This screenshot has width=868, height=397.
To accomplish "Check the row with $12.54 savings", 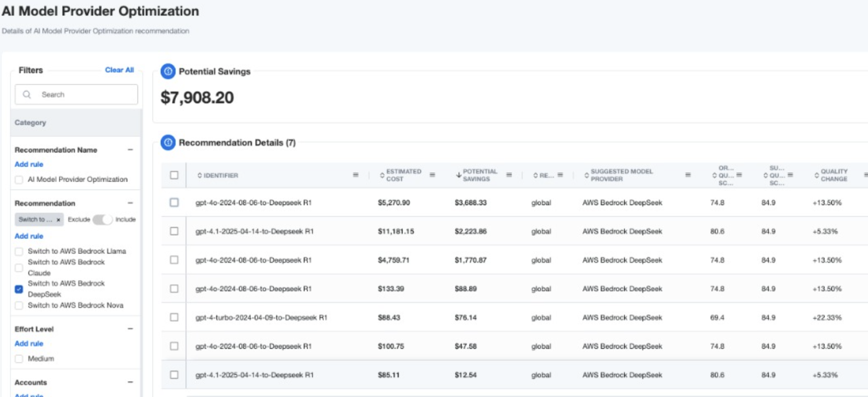I will pyautogui.click(x=174, y=375).
